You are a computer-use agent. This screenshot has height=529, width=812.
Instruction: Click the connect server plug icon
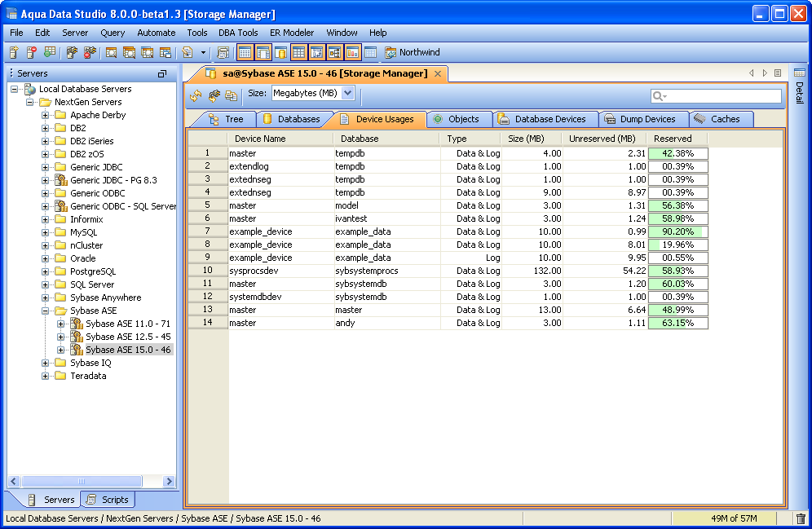point(72,52)
